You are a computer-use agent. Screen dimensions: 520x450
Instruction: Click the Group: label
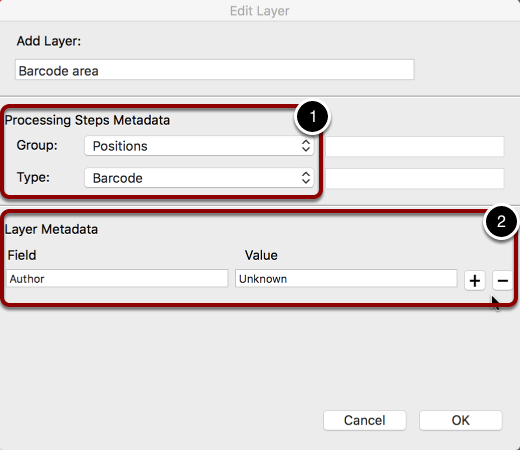click(x=37, y=145)
